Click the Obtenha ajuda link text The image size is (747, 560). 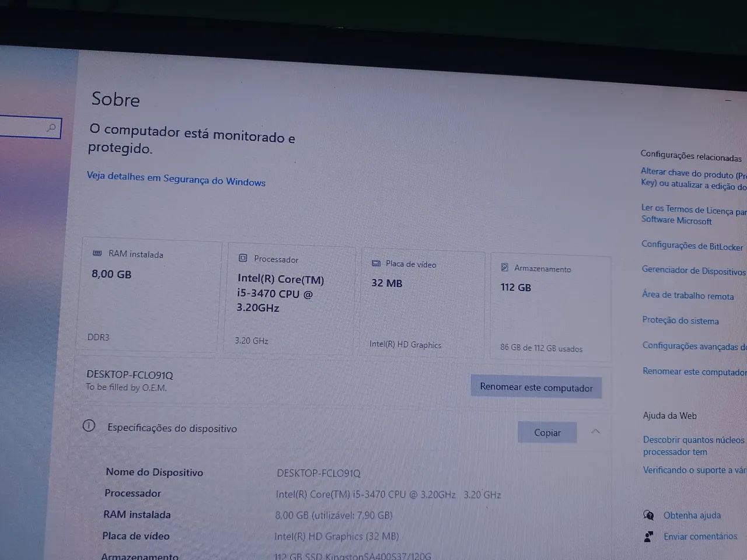pos(692,516)
